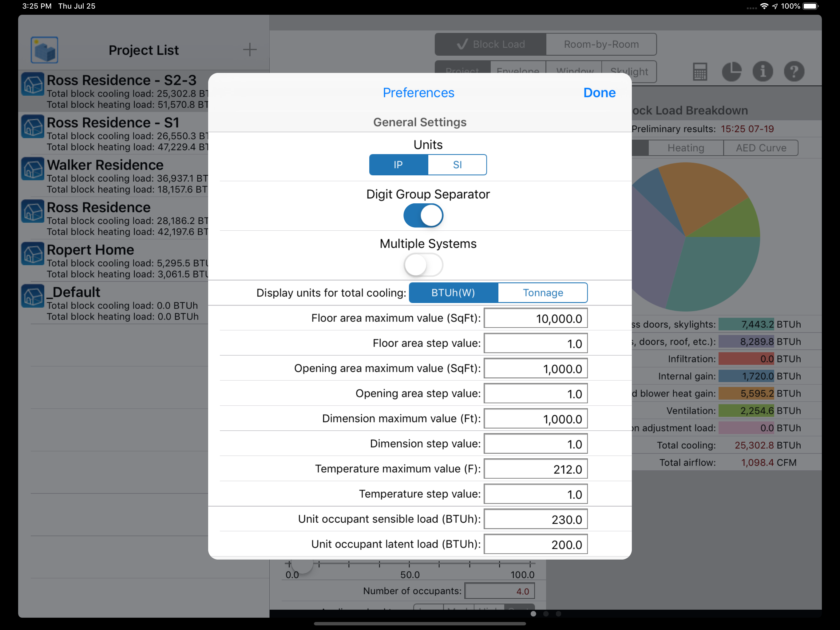Screen dimensions: 840x630
Task: Select BTUh(W) display units button
Action: click(x=453, y=293)
